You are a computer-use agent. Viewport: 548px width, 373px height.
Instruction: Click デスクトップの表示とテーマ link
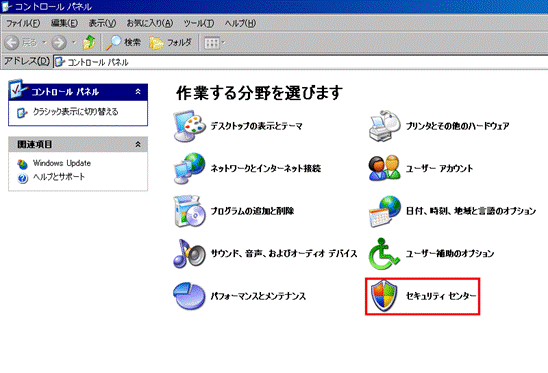pos(257,126)
